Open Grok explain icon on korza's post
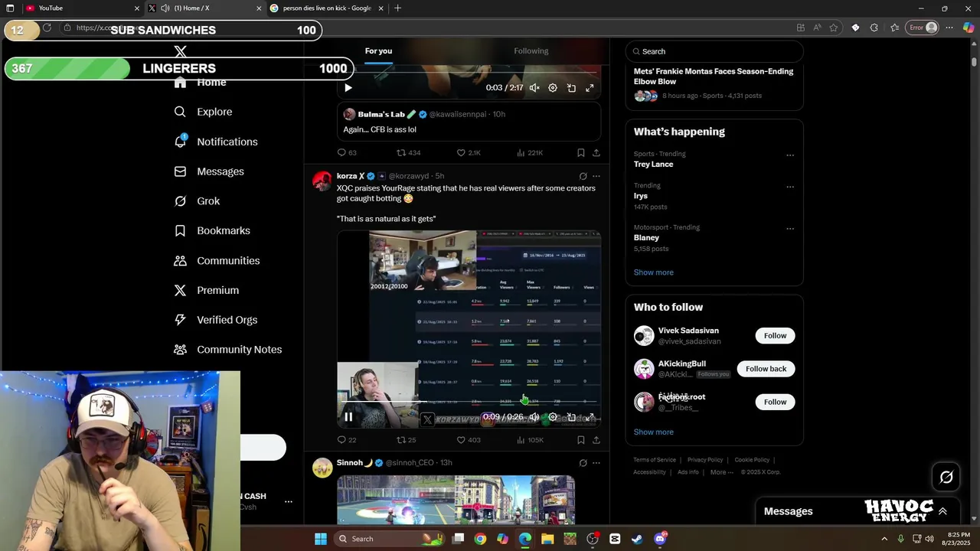This screenshot has width=980, height=551. (583, 176)
